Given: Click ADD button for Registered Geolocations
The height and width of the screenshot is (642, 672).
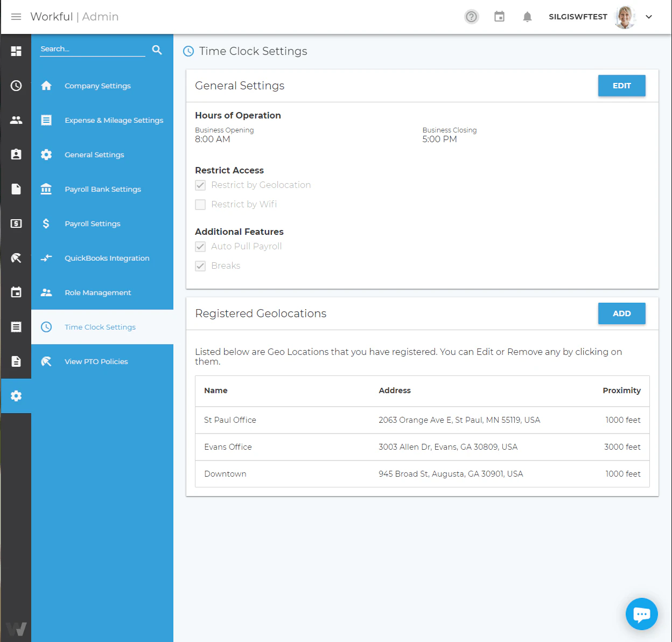Looking at the screenshot, I should [622, 313].
